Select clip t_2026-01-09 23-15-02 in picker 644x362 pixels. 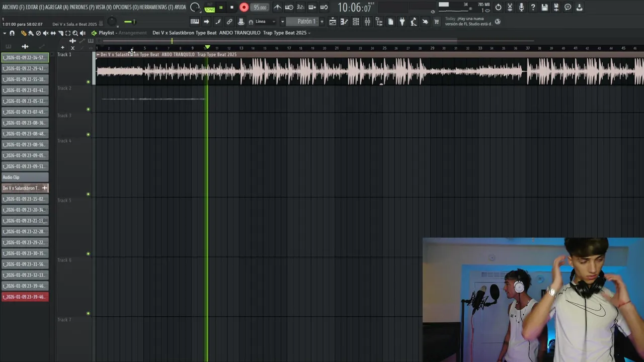(x=25, y=199)
